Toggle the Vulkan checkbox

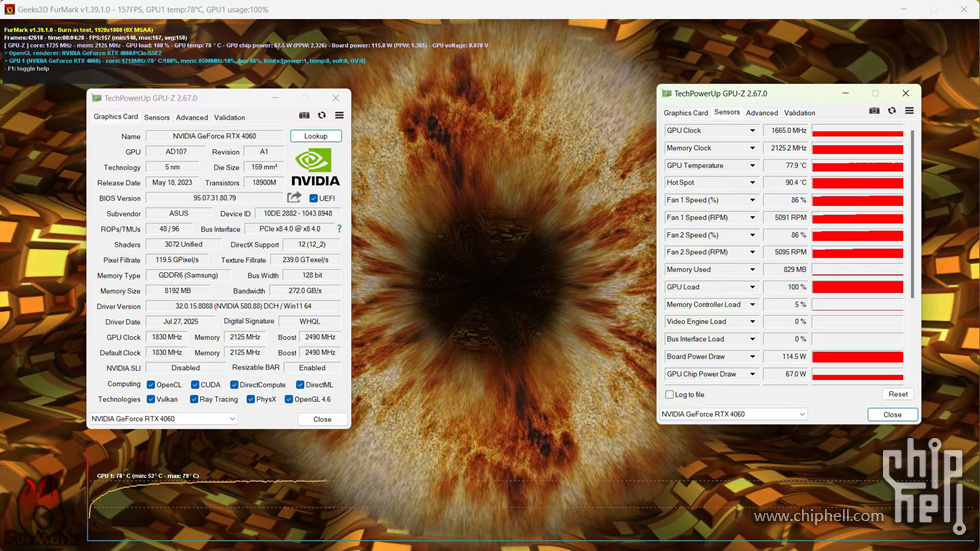point(151,399)
